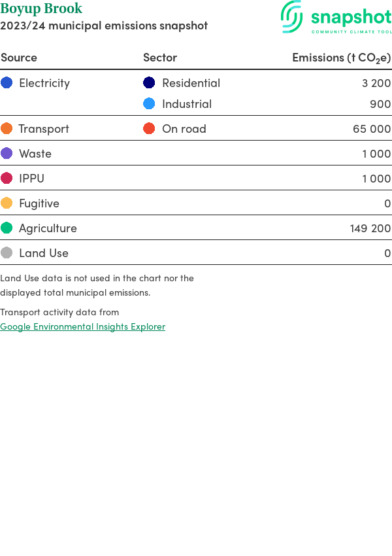Click the Emissions (t CO2e) column header
The width and height of the screenshot is (392, 556).
tap(341, 58)
